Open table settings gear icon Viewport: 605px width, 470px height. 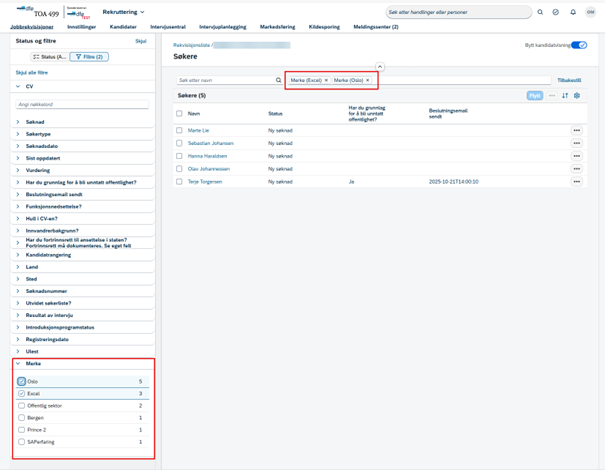tap(577, 96)
